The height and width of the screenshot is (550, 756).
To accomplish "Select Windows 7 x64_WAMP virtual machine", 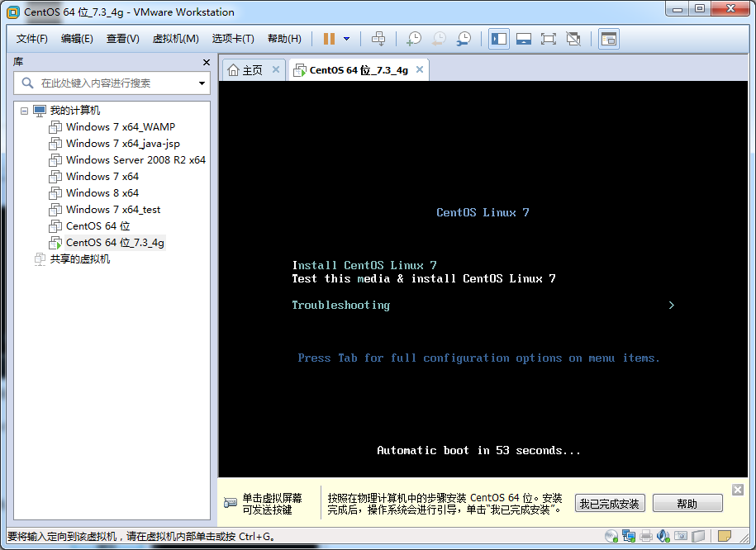I will pos(121,127).
